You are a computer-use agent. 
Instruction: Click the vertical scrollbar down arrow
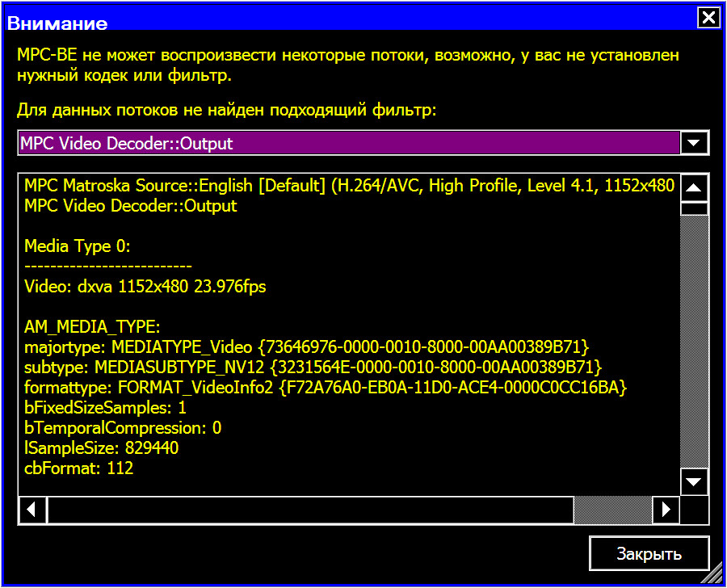[694, 482]
